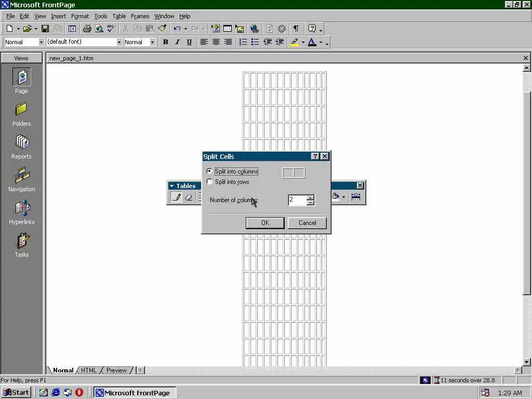
Task: Click AutoFormat table icon in Tables toolbar
Action: (x=355, y=197)
